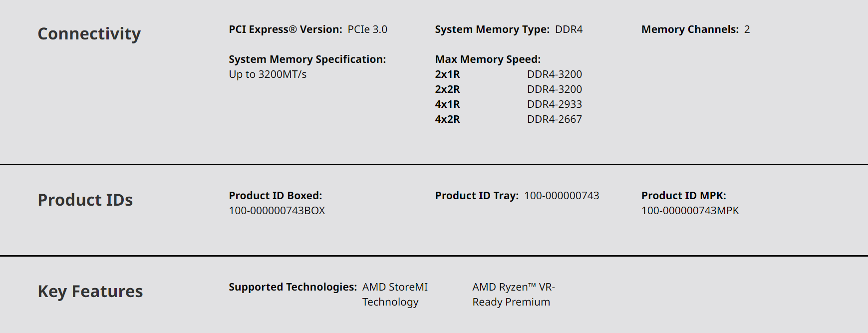Click the Product IDs section heading
This screenshot has width=868, height=333.
click(85, 200)
